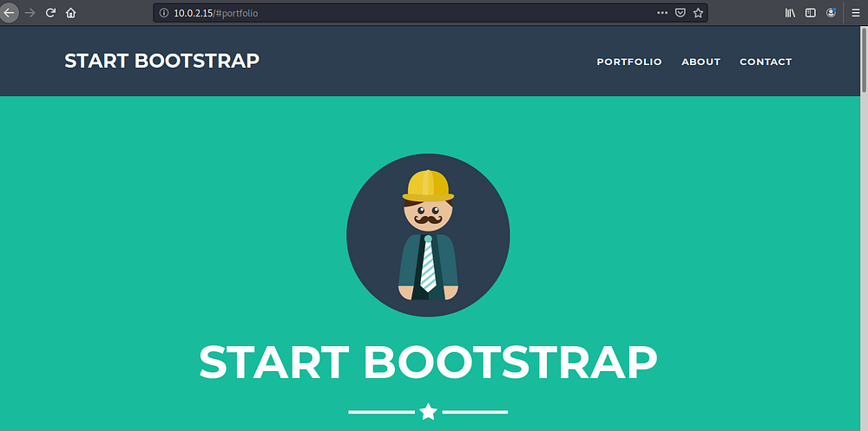Reload the current page
The height and width of the screenshot is (431, 868).
(51, 13)
